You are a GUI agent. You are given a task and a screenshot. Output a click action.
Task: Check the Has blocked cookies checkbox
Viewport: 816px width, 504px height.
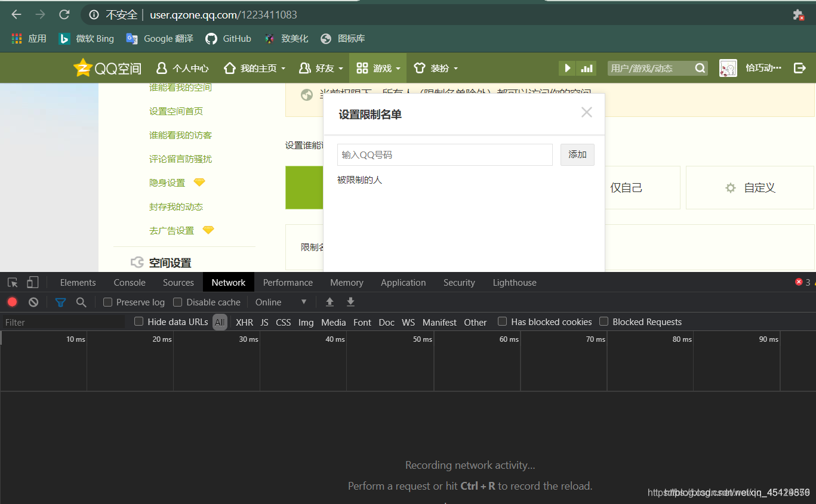click(502, 321)
